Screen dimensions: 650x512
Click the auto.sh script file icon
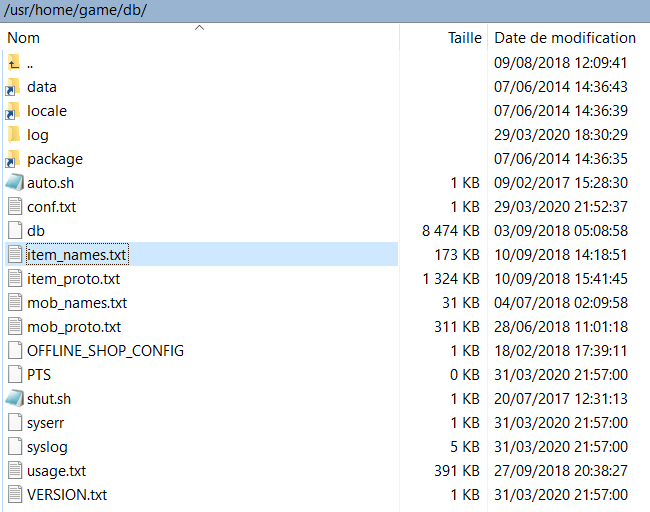14,182
